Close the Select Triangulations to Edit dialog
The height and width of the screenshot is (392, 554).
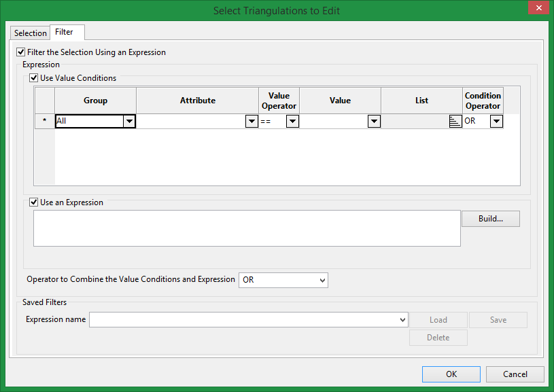(x=538, y=9)
